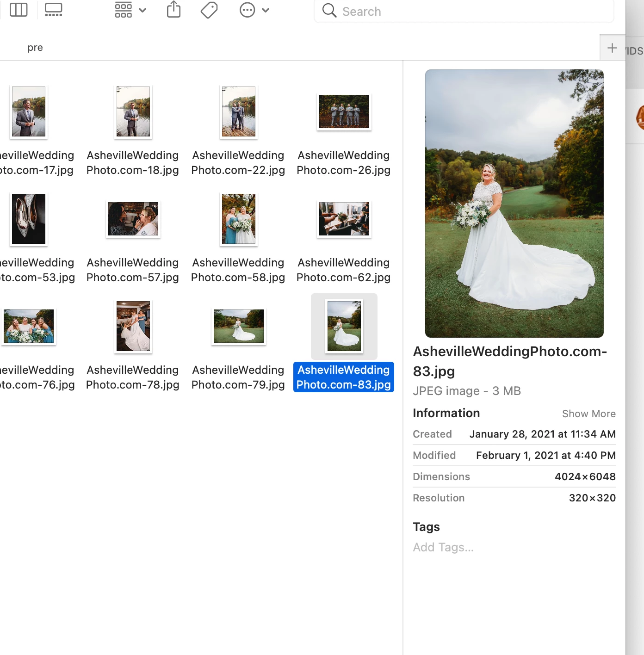Click file name label com-26.jpg

click(344, 163)
